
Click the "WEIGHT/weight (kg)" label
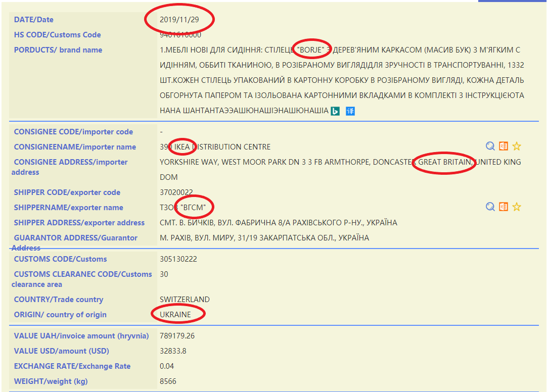coord(51,381)
